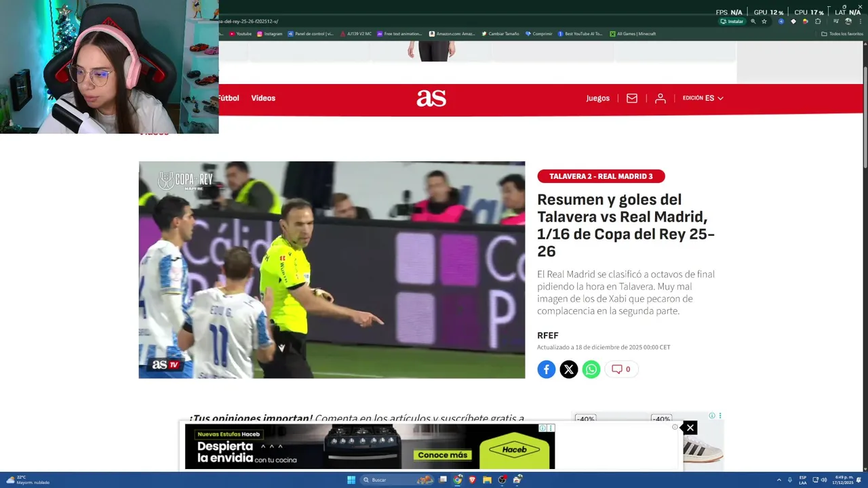868x488 pixels.
Task: Click the zoom magnifier icon in address bar
Action: pos(753,22)
